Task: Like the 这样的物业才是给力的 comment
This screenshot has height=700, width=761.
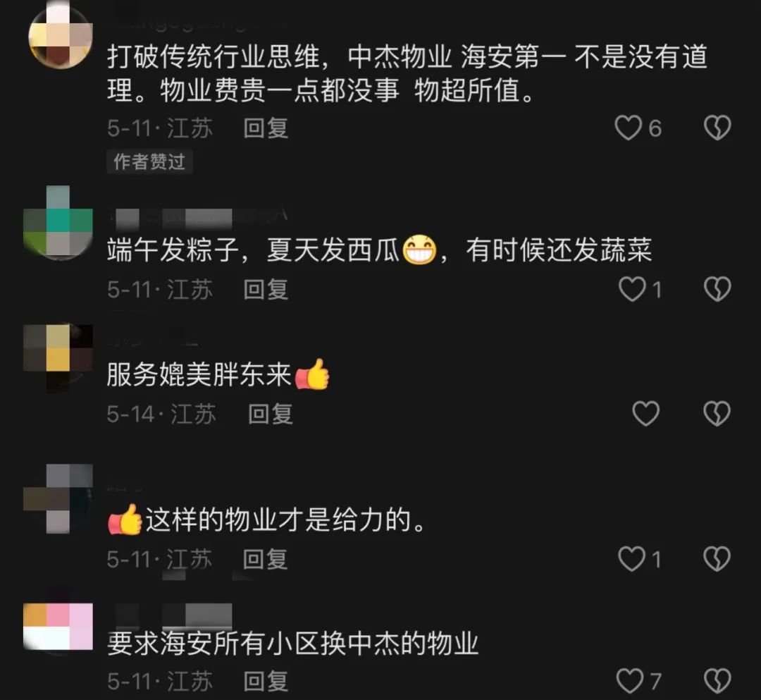Action: pos(631,559)
